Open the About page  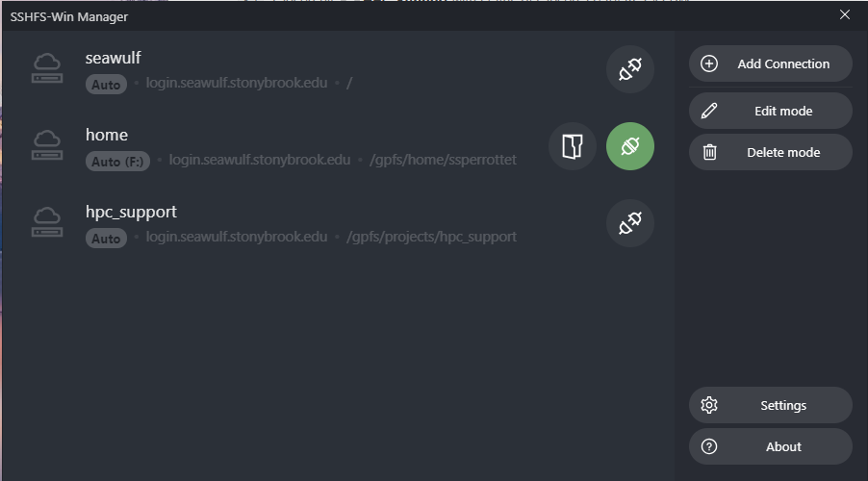[x=770, y=446]
